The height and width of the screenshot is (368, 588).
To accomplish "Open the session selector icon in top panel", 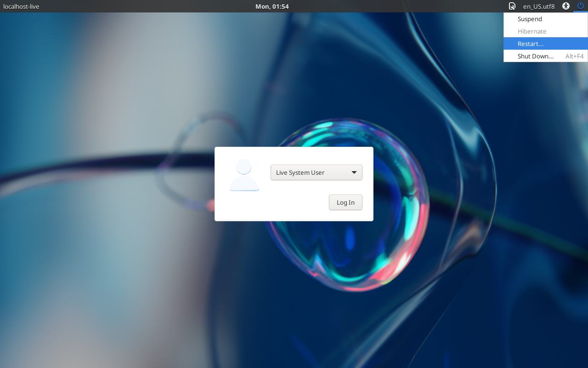I will (512, 6).
